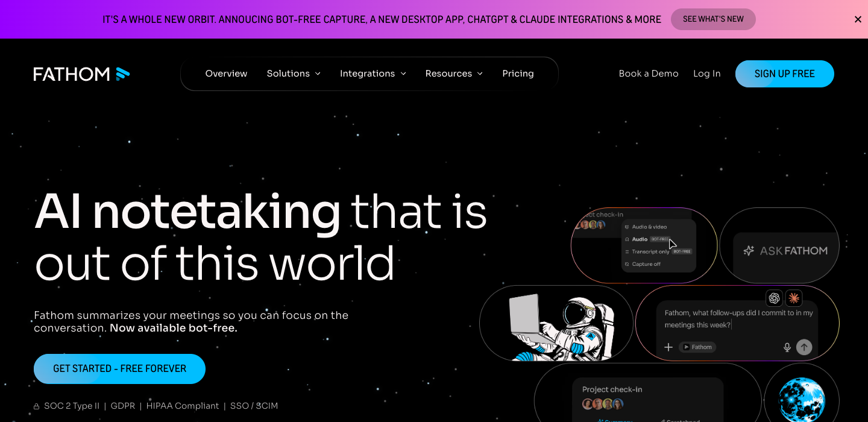
Task: Click the SOC 2 Type II text
Action: 72,406
